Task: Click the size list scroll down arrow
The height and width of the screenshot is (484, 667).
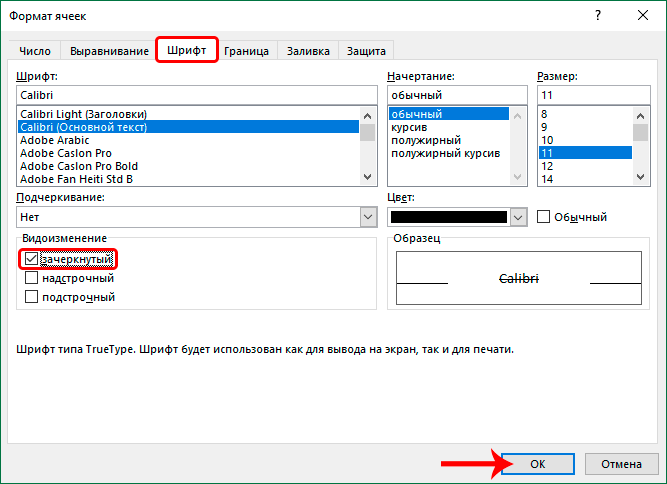Action: [x=640, y=177]
